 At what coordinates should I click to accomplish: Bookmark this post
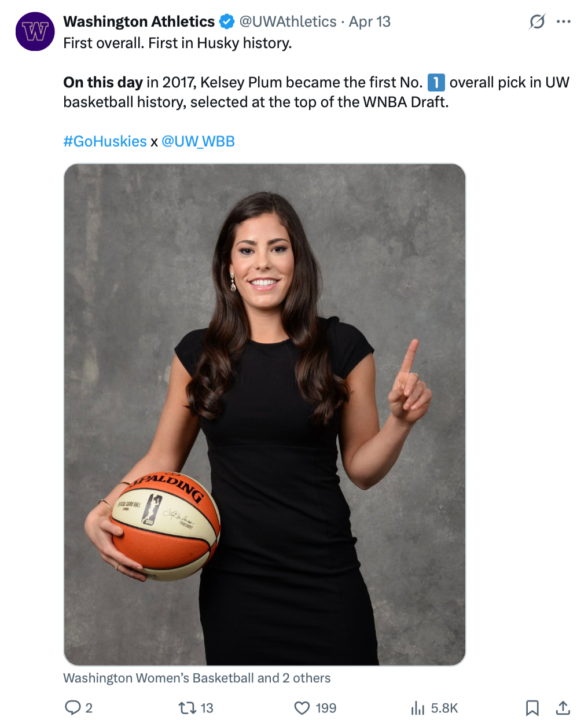pyautogui.click(x=532, y=708)
